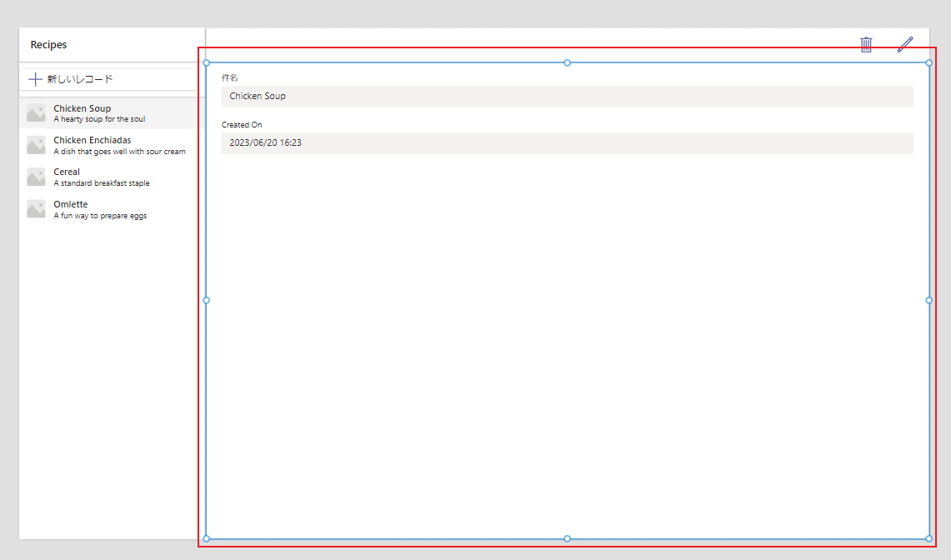Click 'A hearty soup for the soul' text
Image resolution: width=951 pixels, height=560 pixels.
[x=99, y=119]
